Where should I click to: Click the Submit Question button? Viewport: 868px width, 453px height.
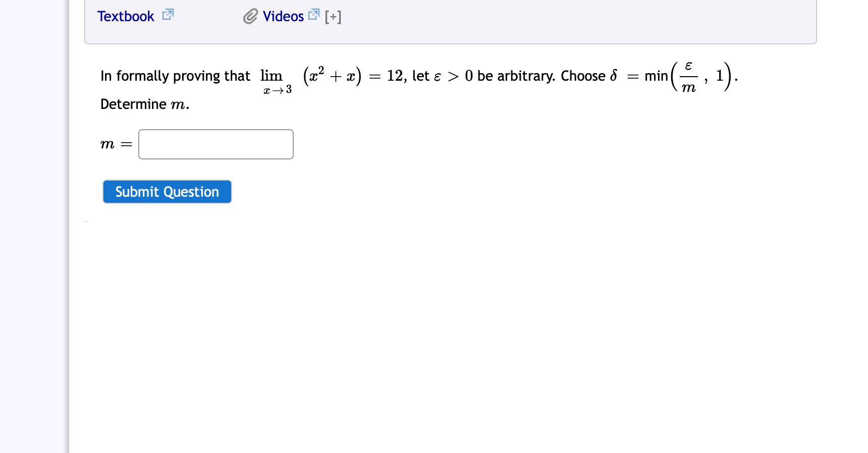click(x=167, y=192)
